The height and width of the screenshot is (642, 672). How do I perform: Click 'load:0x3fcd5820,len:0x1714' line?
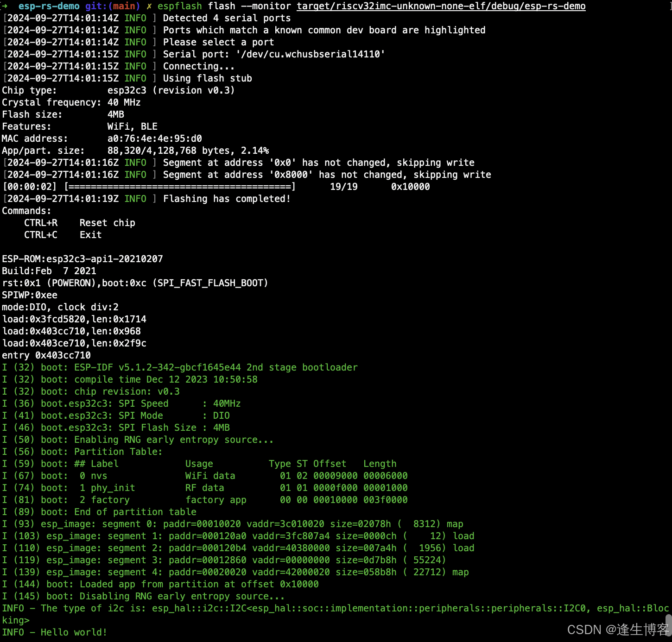pos(74,319)
